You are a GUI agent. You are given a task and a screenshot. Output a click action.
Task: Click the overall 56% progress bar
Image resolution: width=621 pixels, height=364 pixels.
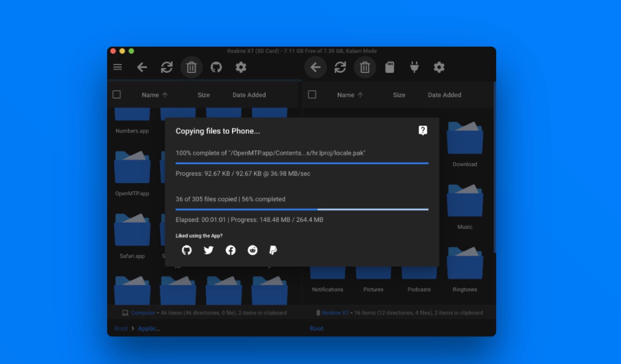click(302, 209)
